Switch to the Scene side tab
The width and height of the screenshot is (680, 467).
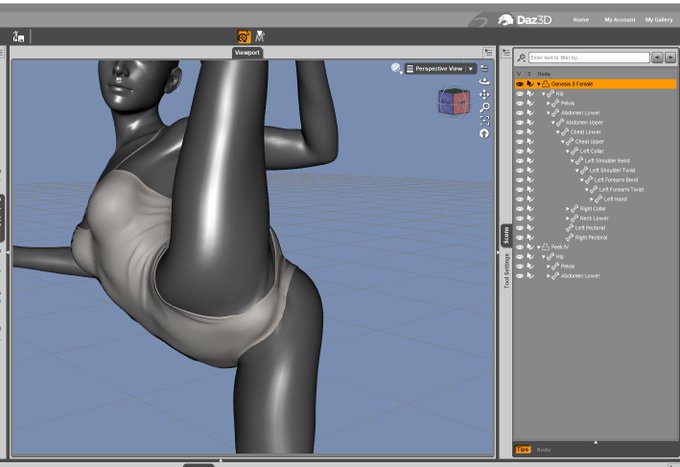coord(506,235)
